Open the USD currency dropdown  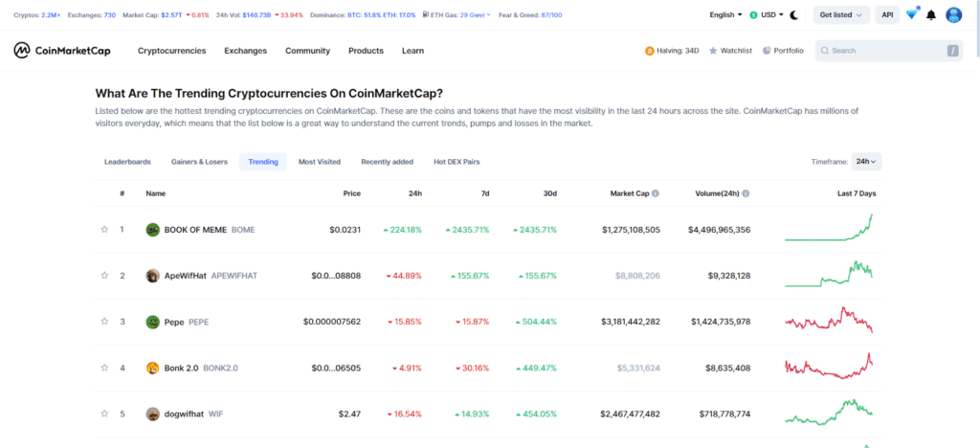(x=767, y=14)
